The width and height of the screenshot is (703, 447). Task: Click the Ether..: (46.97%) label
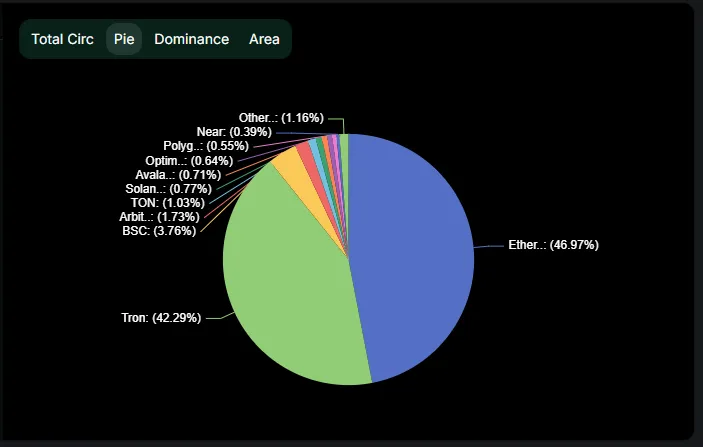pyautogui.click(x=553, y=244)
